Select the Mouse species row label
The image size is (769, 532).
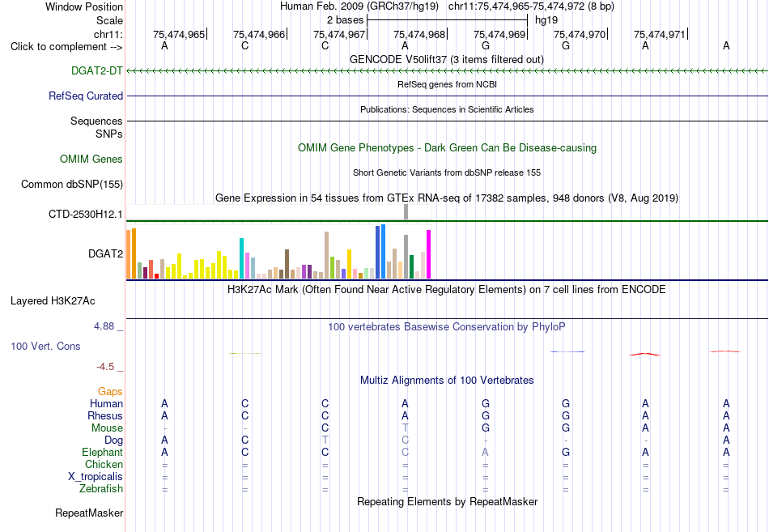(107, 428)
